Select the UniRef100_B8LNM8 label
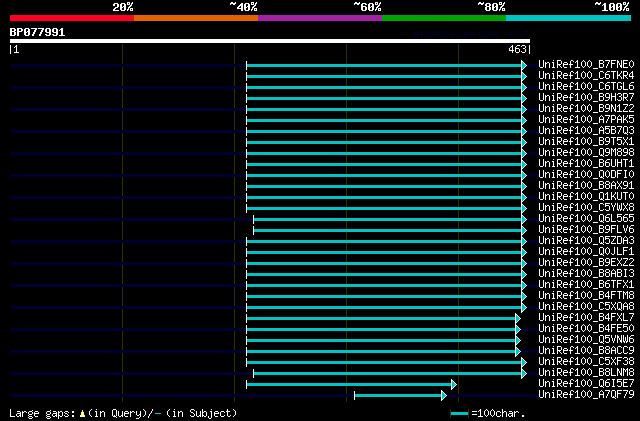The image size is (640, 421). [586, 373]
